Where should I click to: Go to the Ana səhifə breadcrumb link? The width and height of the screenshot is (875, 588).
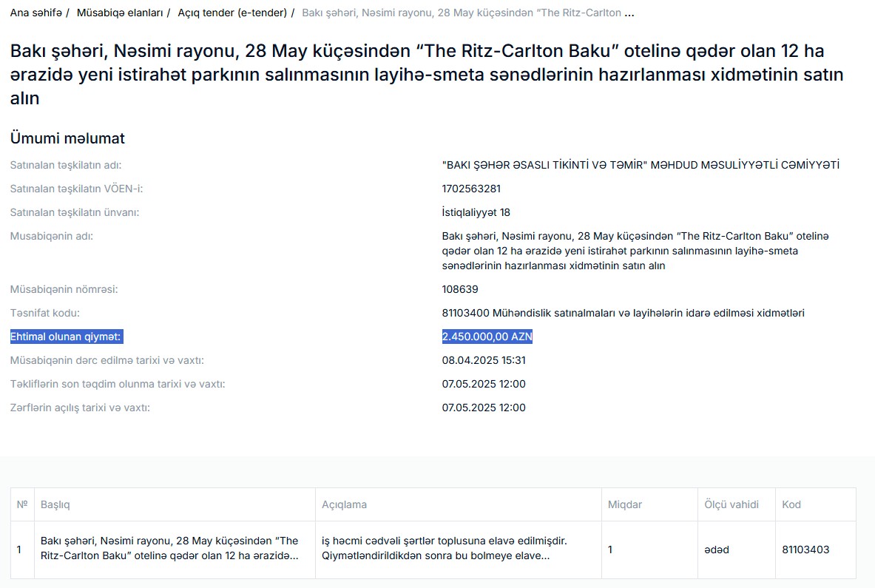click(x=36, y=13)
